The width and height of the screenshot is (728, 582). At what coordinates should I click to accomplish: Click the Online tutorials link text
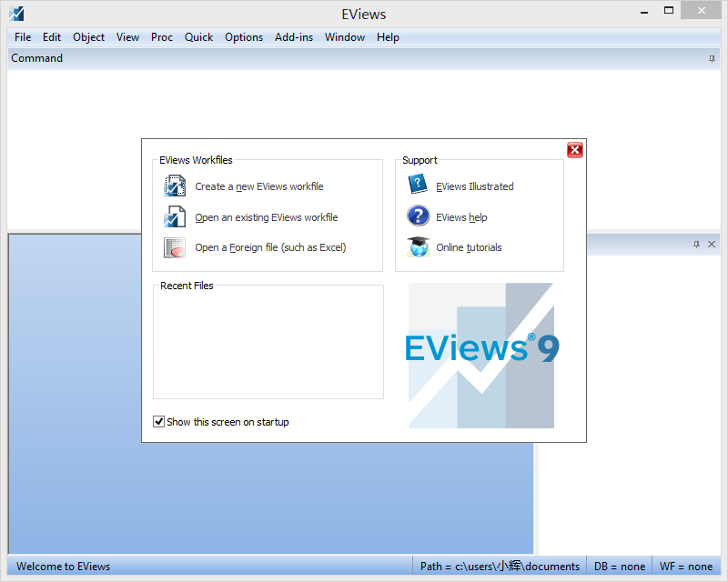(x=470, y=246)
